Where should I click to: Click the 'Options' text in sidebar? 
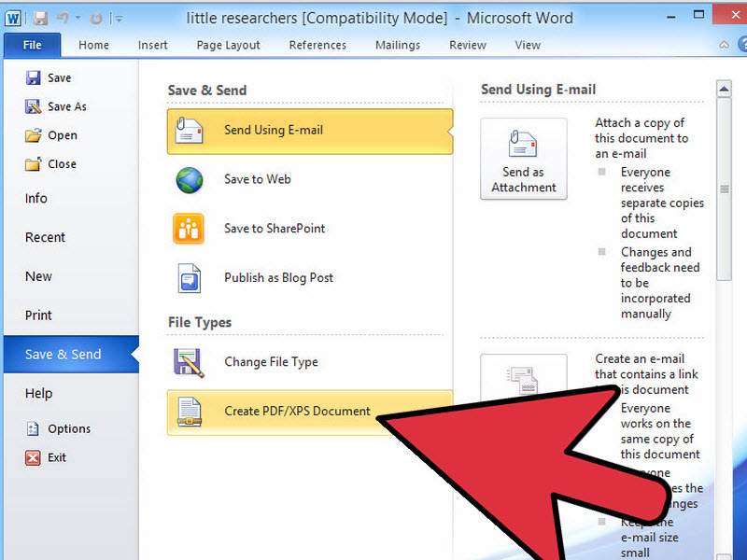[x=69, y=429]
